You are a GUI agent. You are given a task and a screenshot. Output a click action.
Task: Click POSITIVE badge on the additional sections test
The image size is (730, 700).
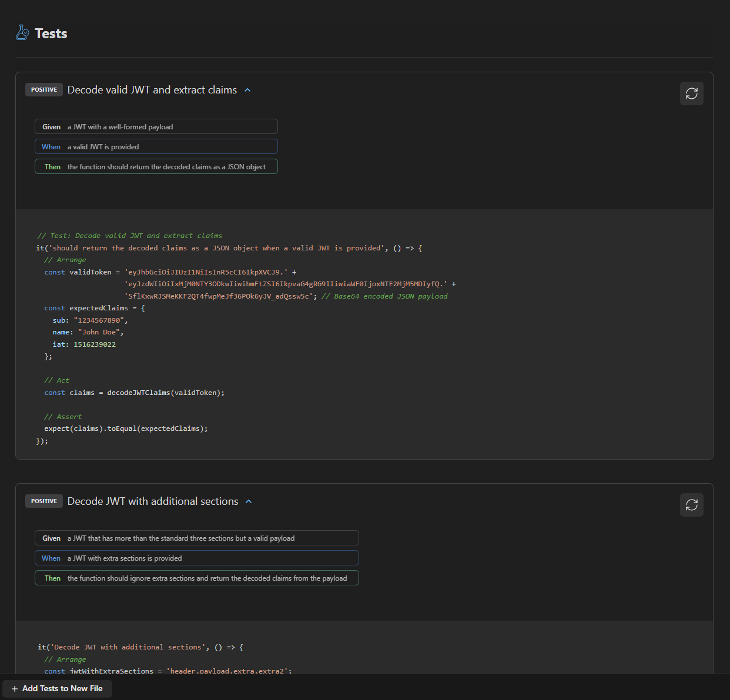click(x=44, y=501)
